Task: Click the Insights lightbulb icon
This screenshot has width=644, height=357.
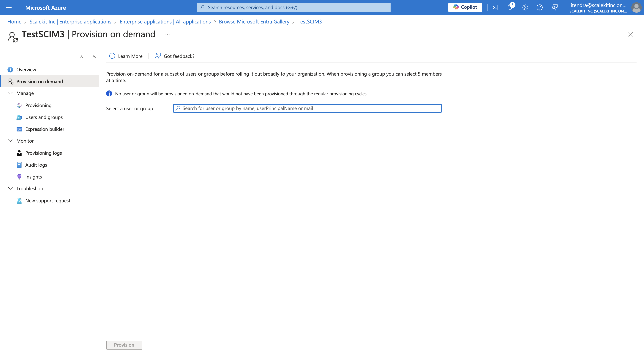Action: [19, 177]
